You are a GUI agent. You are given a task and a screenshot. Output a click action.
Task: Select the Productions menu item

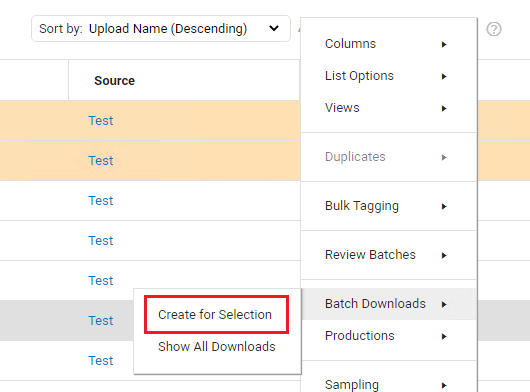tap(389, 336)
